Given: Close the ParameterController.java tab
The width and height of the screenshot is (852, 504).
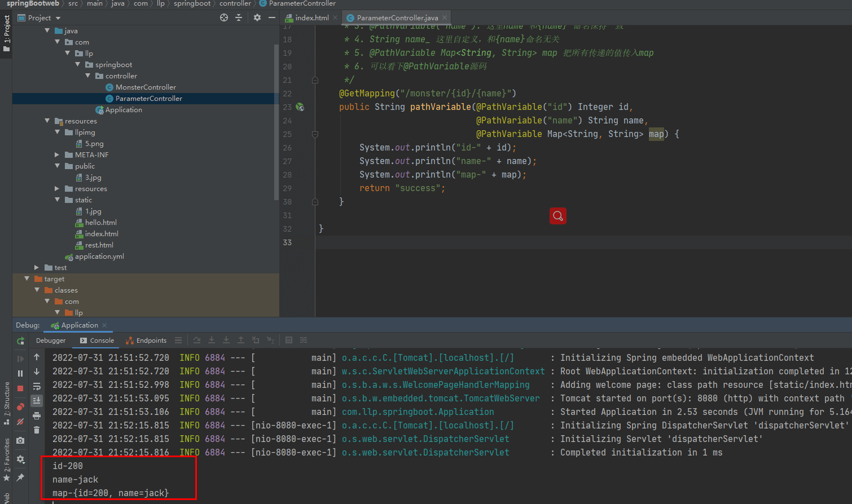Looking at the screenshot, I should click(445, 17).
